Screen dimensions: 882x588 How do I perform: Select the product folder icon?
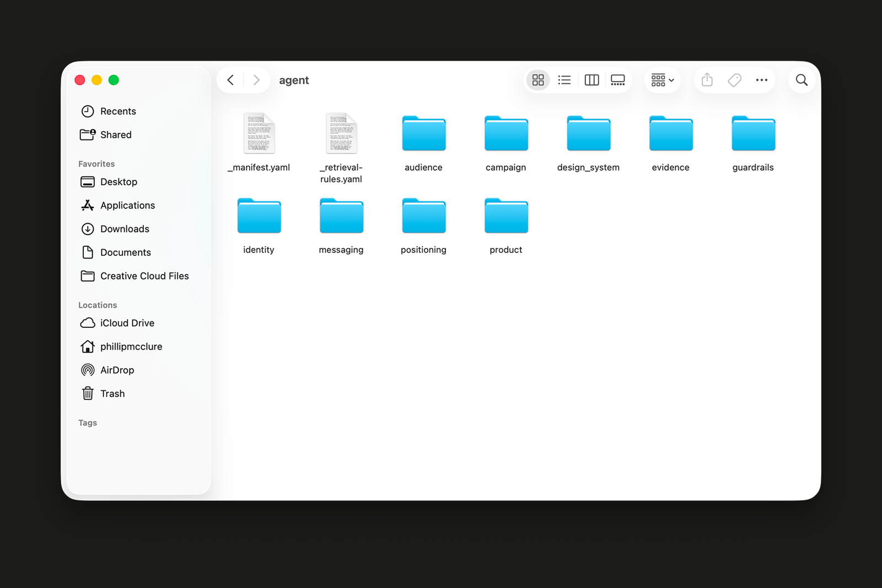click(506, 215)
